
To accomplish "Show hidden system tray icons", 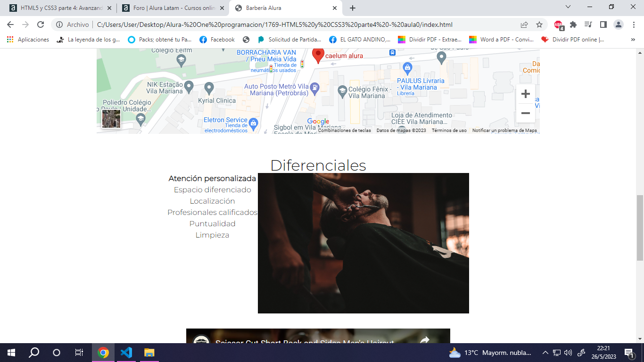I will 545,353.
